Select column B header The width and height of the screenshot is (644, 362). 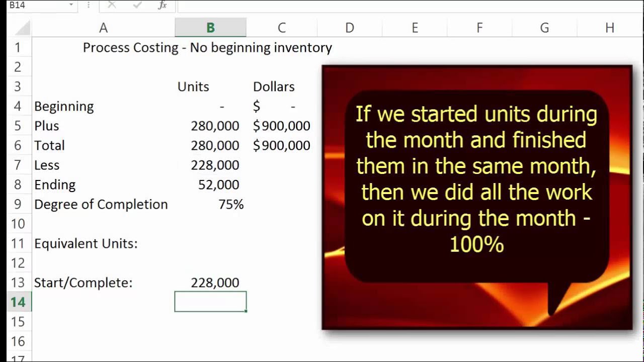pyautogui.click(x=210, y=28)
